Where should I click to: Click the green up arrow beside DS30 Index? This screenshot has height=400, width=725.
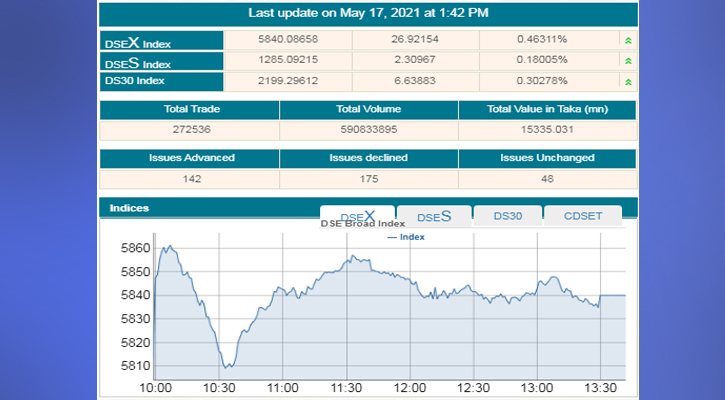pyautogui.click(x=627, y=80)
